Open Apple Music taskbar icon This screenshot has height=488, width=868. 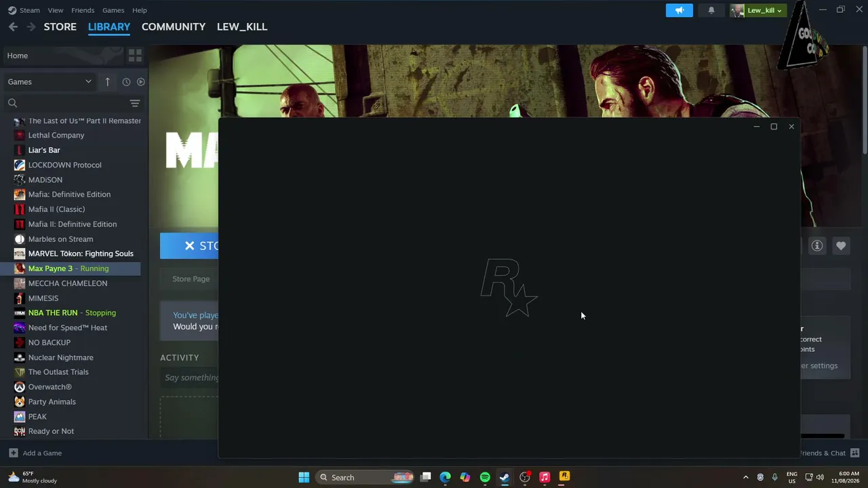coord(545,477)
